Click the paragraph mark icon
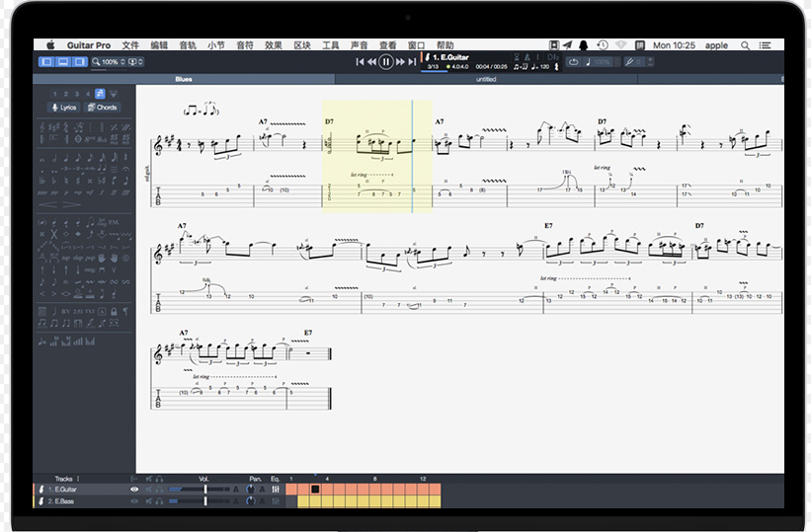The height and width of the screenshot is (532, 811). (125, 311)
